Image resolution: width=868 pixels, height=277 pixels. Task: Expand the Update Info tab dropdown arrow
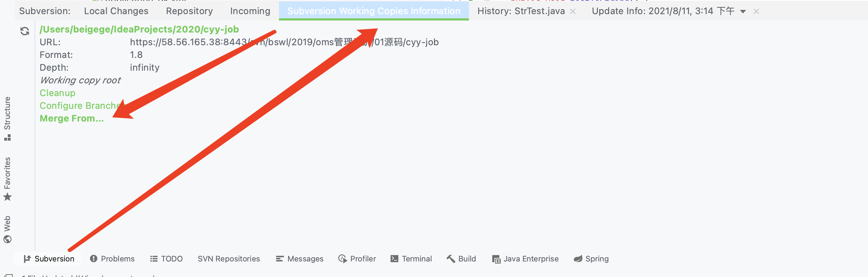pos(743,11)
